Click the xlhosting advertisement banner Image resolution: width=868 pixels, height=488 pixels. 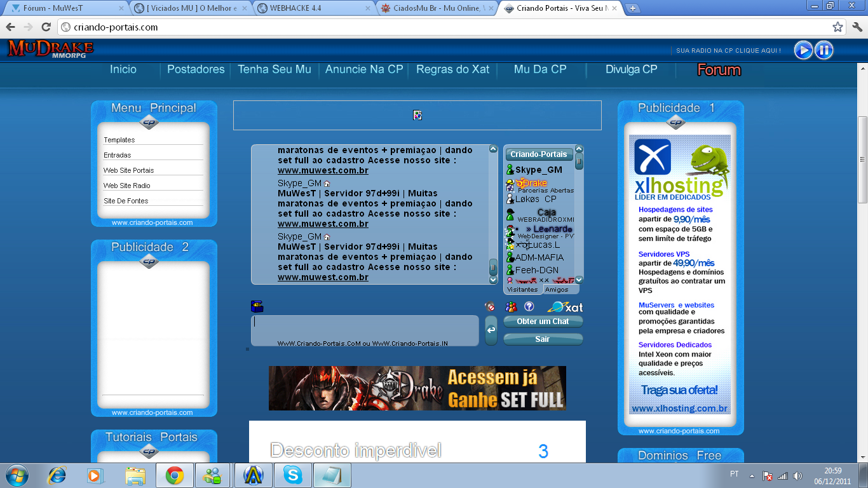pos(680,274)
